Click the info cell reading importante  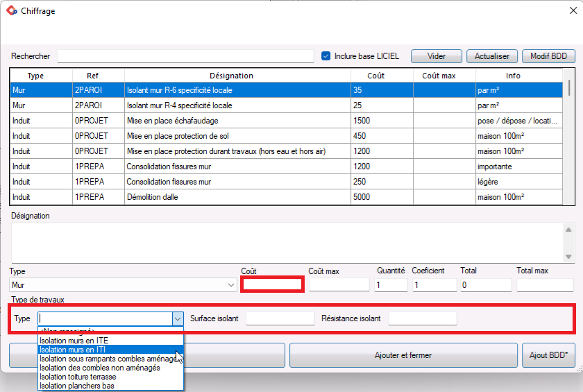click(519, 167)
